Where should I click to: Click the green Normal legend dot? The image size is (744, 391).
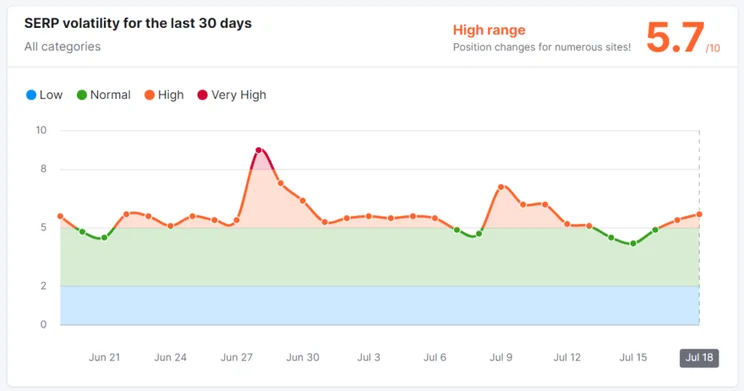(x=82, y=95)
